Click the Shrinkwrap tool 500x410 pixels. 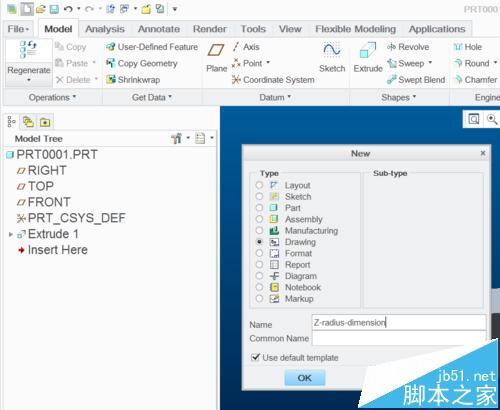tap(133, 80)
